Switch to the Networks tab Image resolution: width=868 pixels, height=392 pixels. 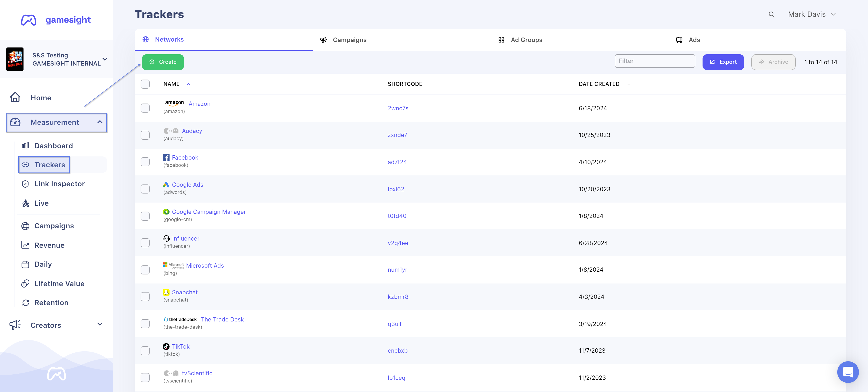coord(223,39)
